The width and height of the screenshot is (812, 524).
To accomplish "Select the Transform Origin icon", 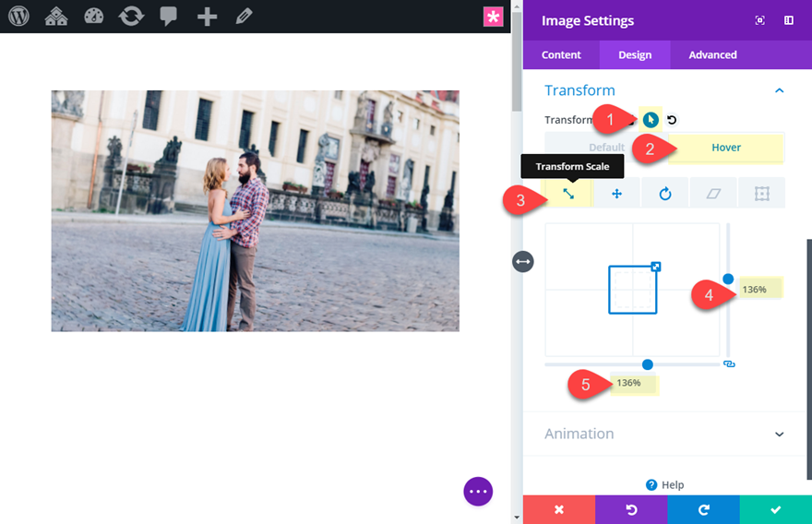I will tap(761, 194).
